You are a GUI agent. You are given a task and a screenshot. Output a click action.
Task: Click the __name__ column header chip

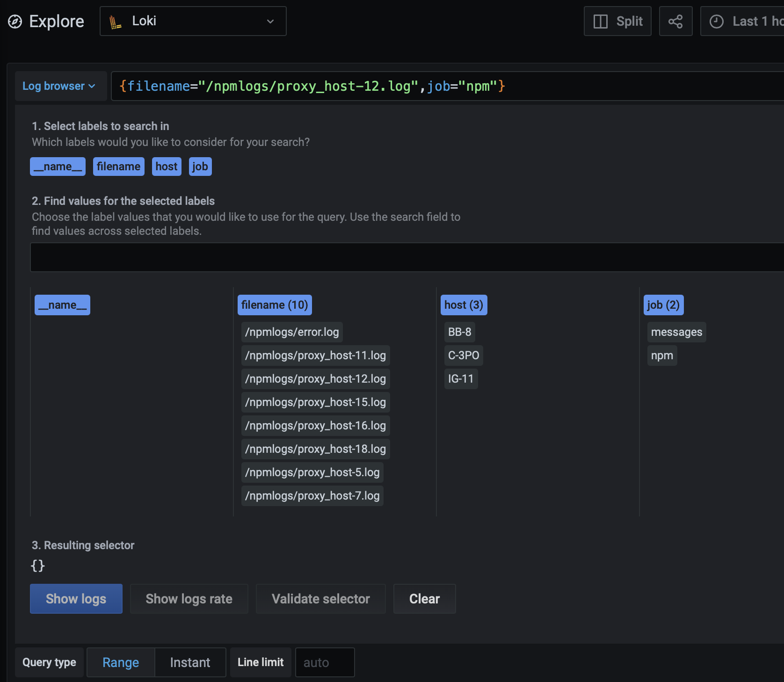(x=62, y=305)
